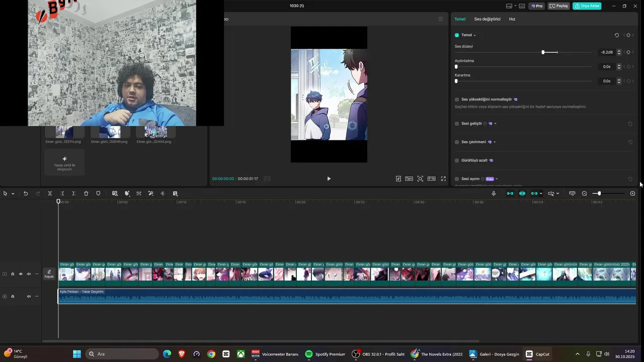Image resolution: width=644 pixels, height=362 pixels.
Task: Toggle auto snapping on the timeline
Action: [x=522, y=194]
